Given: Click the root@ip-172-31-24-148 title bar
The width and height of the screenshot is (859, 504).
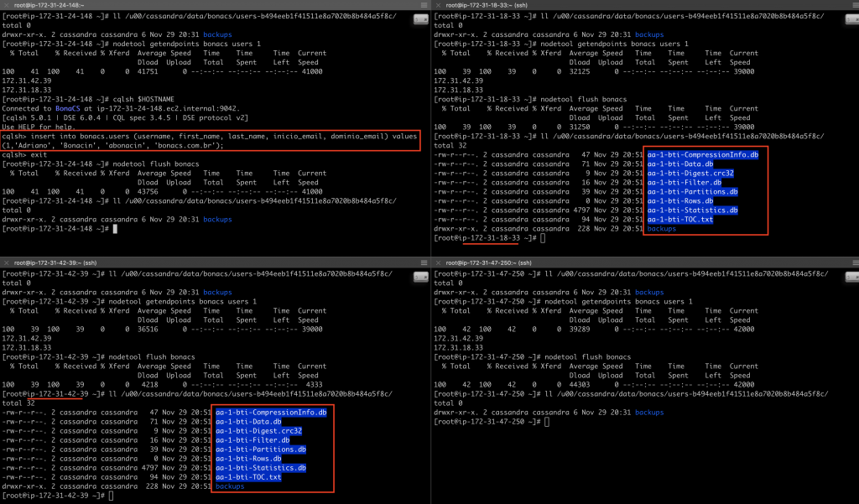Looking at the screenshot, I should click(x=50, y=5).
